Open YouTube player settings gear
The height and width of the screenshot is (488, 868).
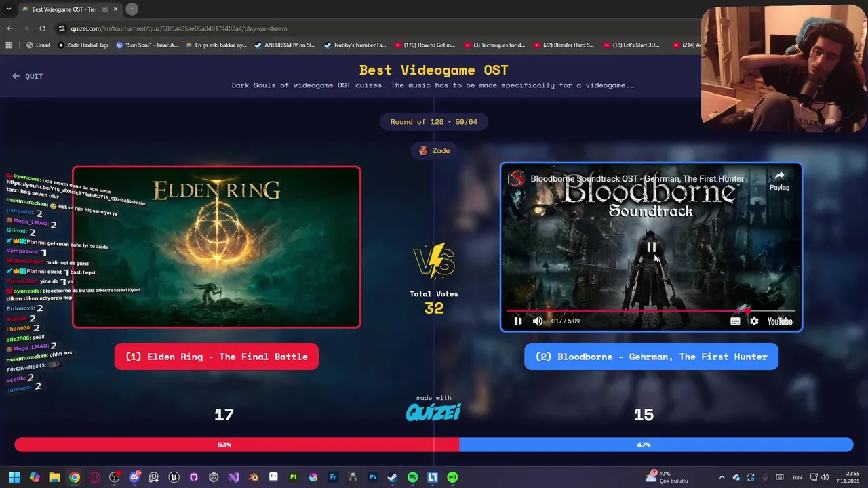coord(754,321)
